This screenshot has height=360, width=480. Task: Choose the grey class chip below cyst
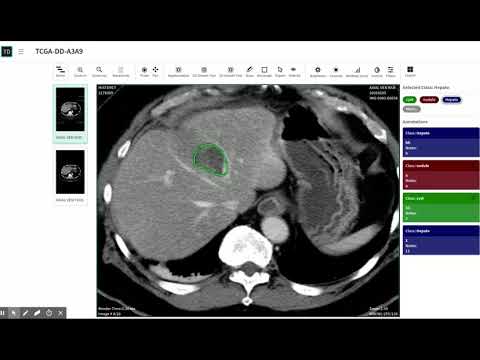[411, 109]
